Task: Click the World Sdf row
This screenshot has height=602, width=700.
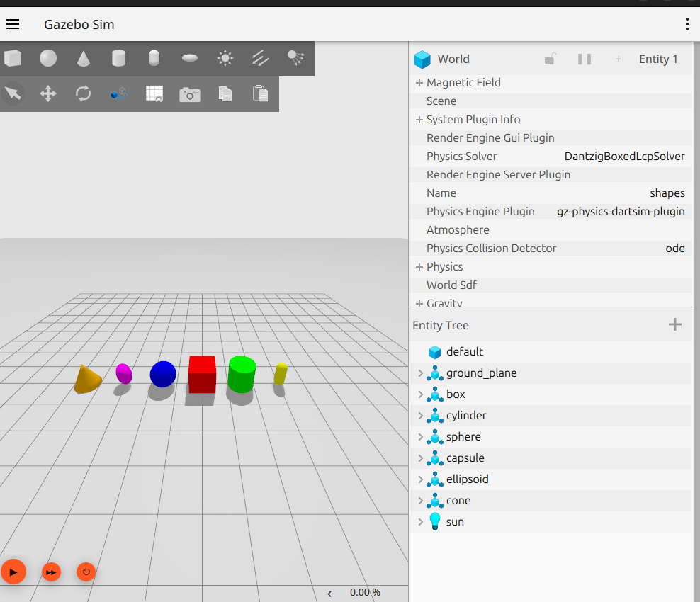Action: pyautogui.click(x=551, y=285)
